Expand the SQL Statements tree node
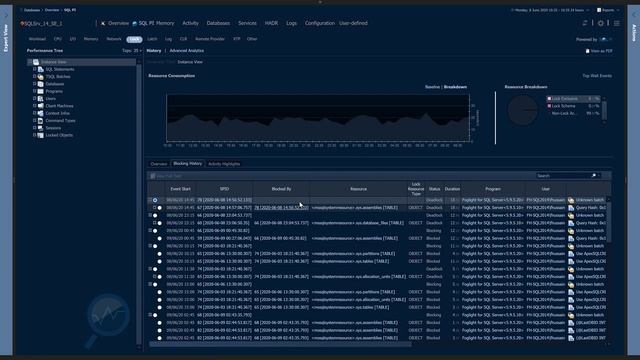The image size is (640, 360). (34, 69)
